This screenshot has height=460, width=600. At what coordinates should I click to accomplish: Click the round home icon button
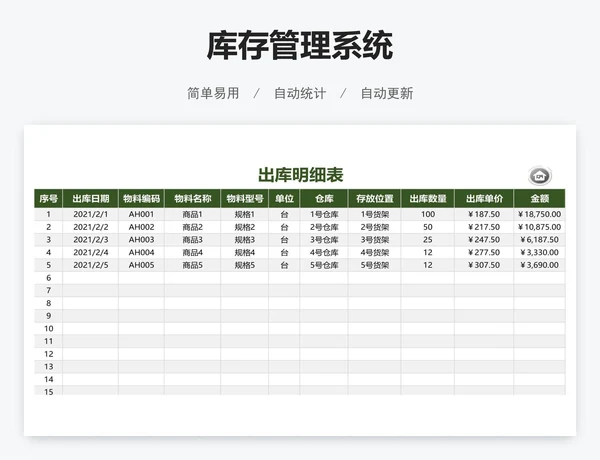540,176
